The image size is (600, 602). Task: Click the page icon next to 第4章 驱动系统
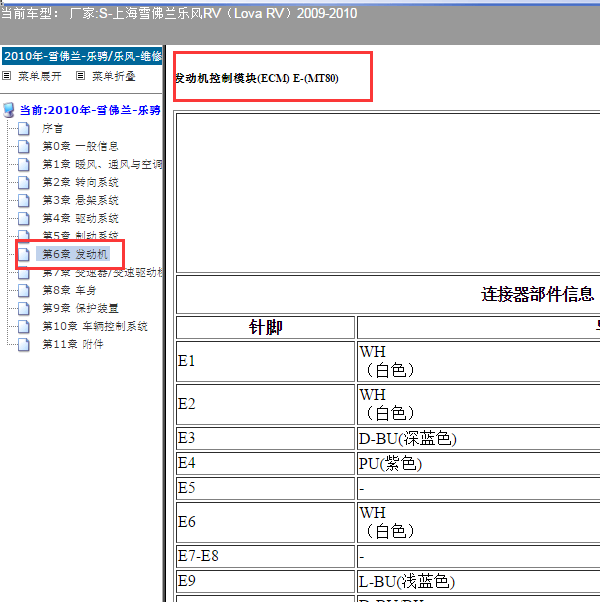(24, 218)
